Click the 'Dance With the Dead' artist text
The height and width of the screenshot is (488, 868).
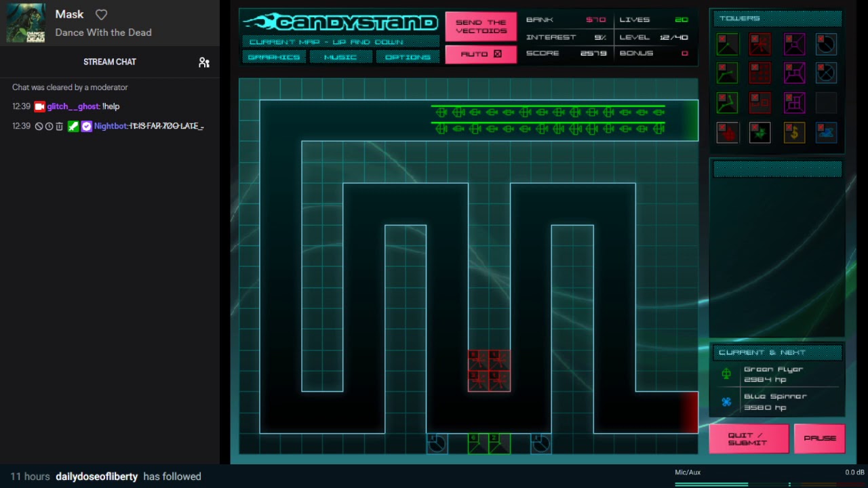pyautogui.click(x=103, y=33)
